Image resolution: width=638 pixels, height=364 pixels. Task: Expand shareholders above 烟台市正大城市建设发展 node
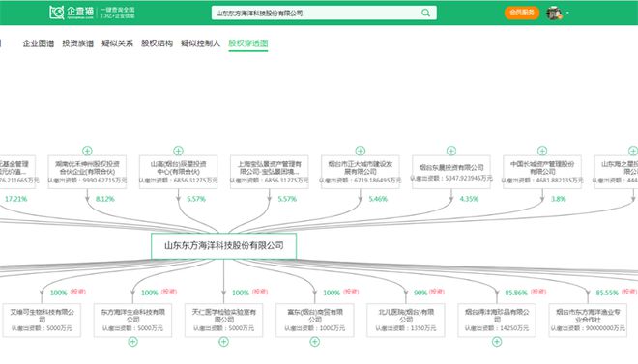(361, 151)
